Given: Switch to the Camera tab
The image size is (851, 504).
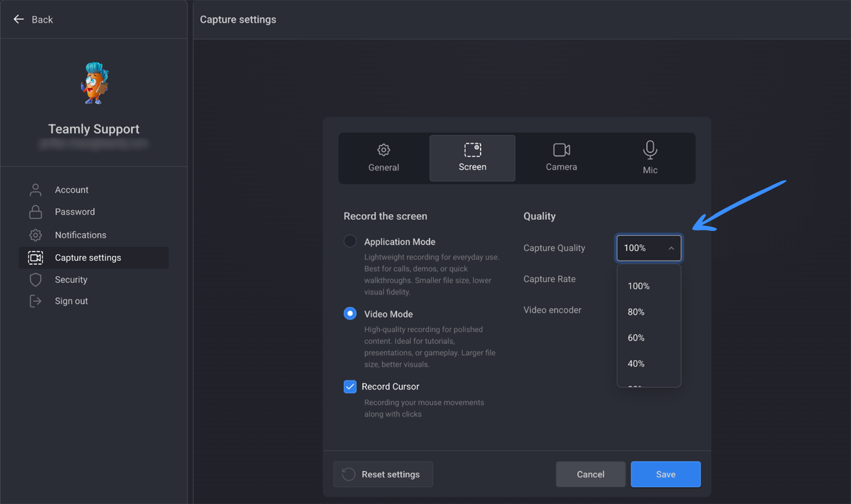Looking at the screenshot, I should click(561, 158).
